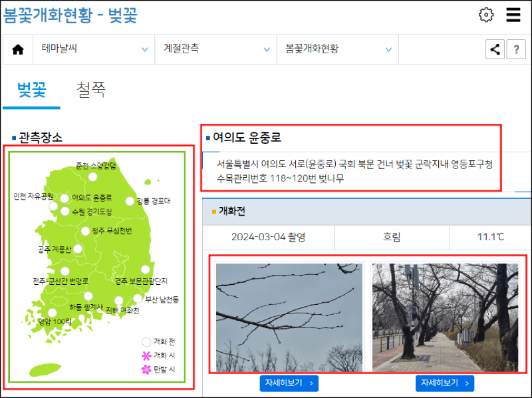
Task: Select the 공주 계룡산 map marker
Action: [78, 249]
